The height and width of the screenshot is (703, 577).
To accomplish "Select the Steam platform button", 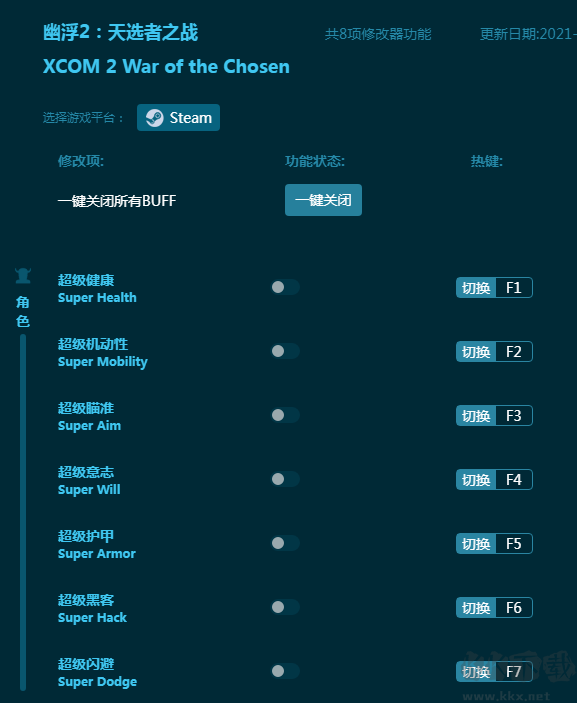I will click(178, 117).
